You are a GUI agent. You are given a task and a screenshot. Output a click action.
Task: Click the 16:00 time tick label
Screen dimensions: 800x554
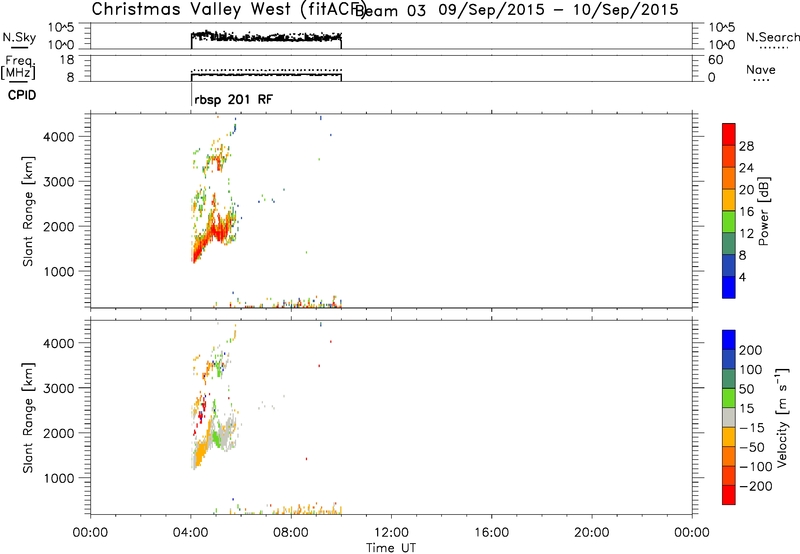pyautogui.click(x=491, y=533)
